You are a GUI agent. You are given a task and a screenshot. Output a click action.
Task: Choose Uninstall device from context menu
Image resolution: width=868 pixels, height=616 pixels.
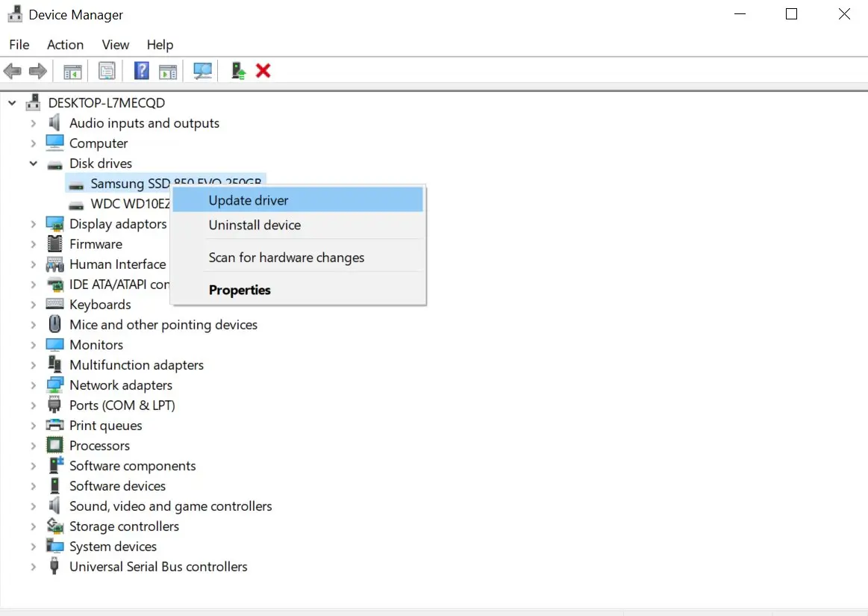(298, 225)
